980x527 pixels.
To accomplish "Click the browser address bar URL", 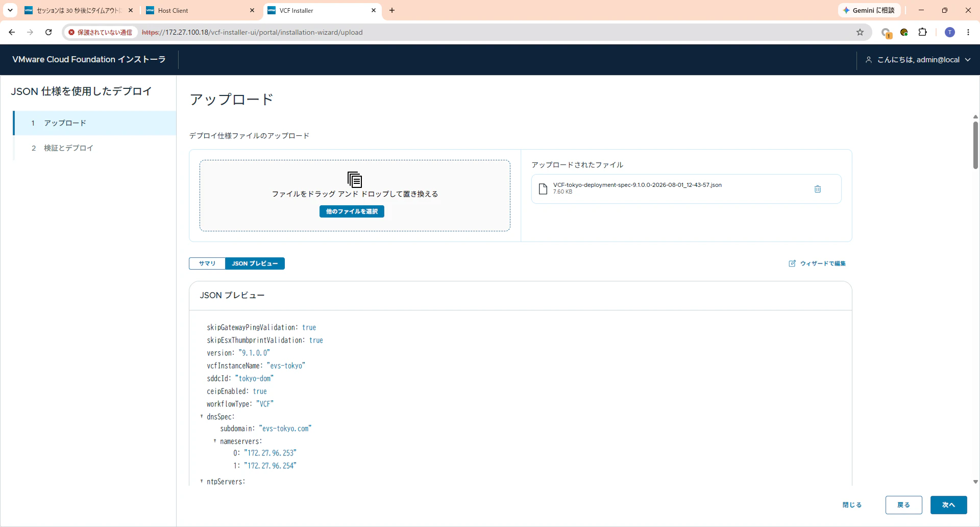I will [x=252, y=32].
